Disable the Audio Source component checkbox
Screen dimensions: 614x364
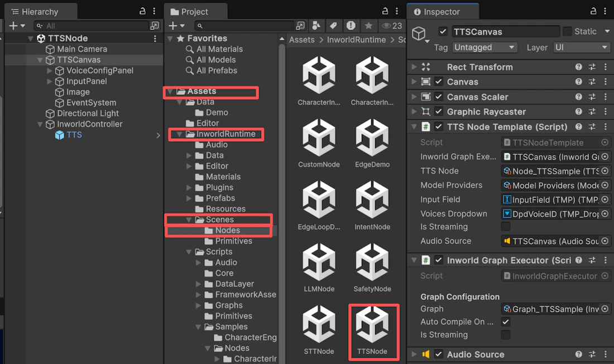tap(439, 354)
